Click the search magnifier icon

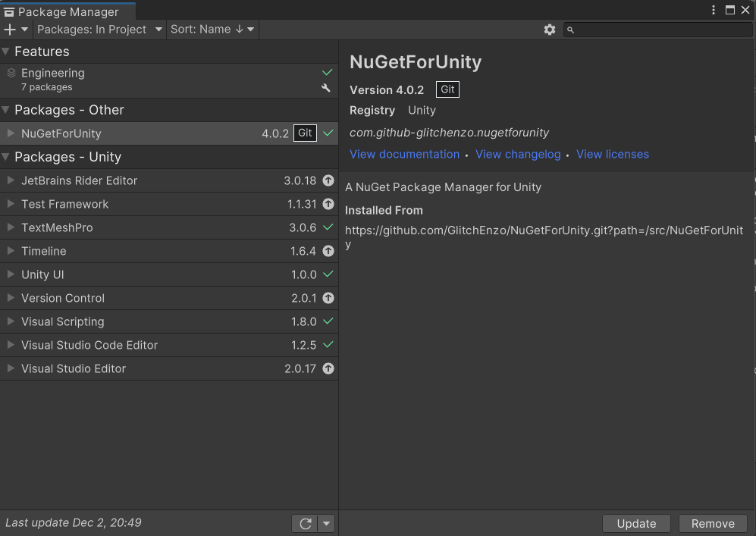[570, 30]
